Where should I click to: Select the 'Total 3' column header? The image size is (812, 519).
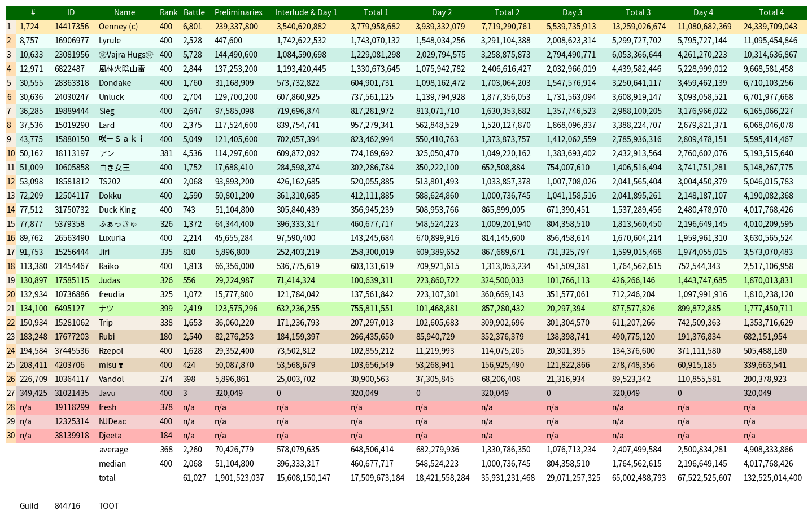pyautogui.click(x=638, y=12)
